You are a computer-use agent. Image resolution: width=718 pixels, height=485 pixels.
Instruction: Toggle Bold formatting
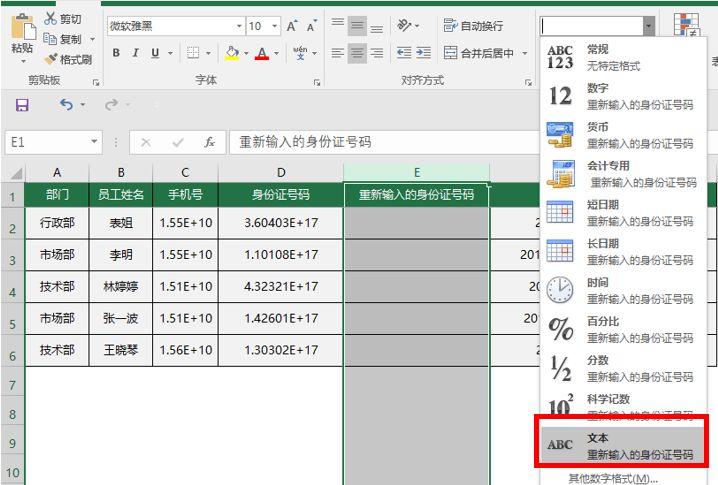tap(116, 53)
